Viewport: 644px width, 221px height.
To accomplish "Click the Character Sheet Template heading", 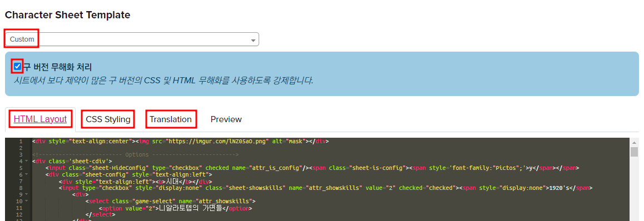I will (x=67, y=15).
